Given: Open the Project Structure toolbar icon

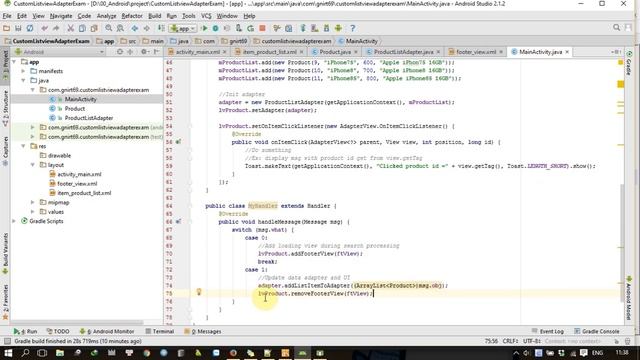Looking at the screenshot, I should coord(289,28).
